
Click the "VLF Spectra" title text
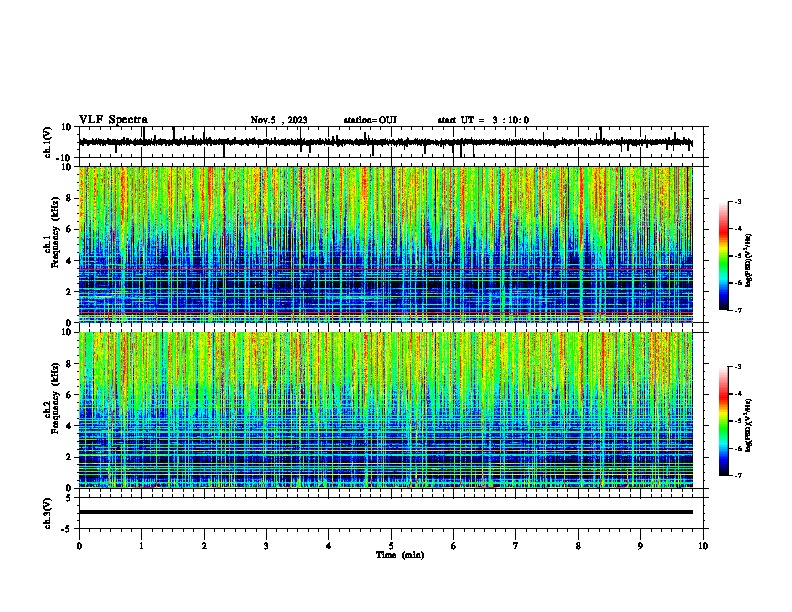tap(113, 120)
